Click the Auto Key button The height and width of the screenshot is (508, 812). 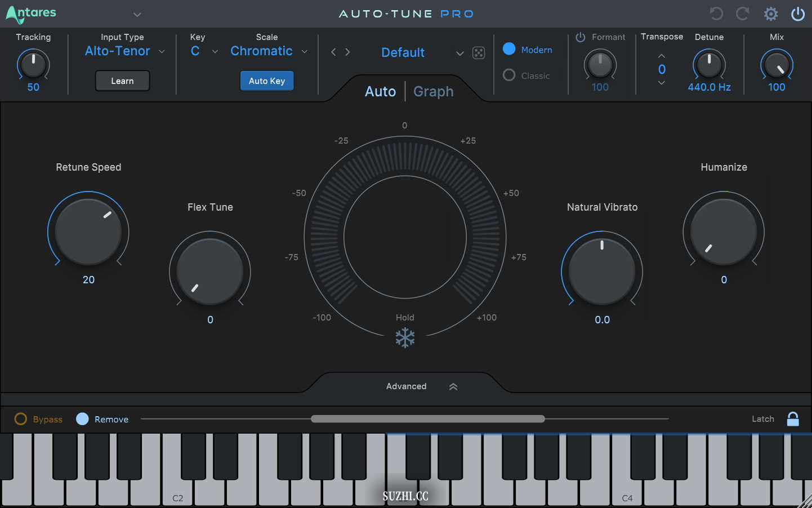point(267,81)
